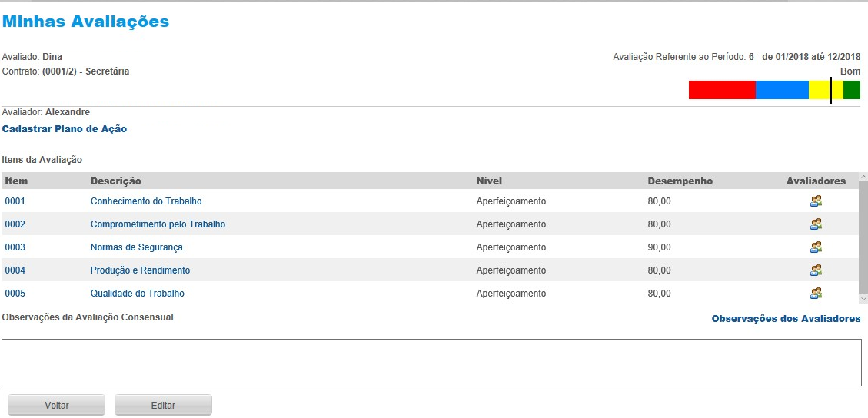Screen dimensions: 868x418
Task: Show evaluators for Produção e Rendimento
Action: tap(816, 270)
